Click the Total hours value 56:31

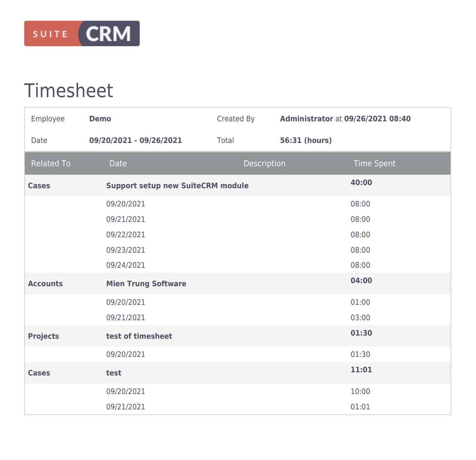click(306, 140)
